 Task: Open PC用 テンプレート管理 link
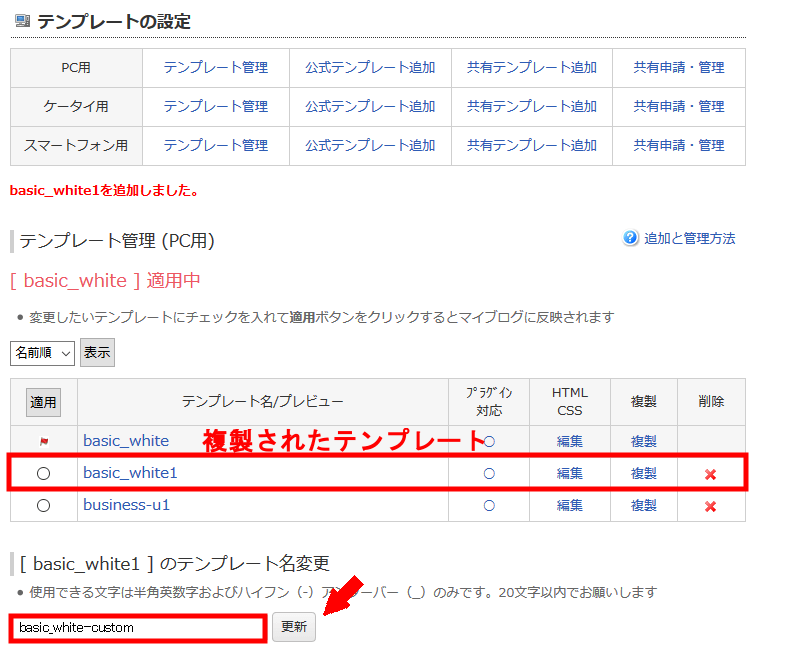coord(216,68)
